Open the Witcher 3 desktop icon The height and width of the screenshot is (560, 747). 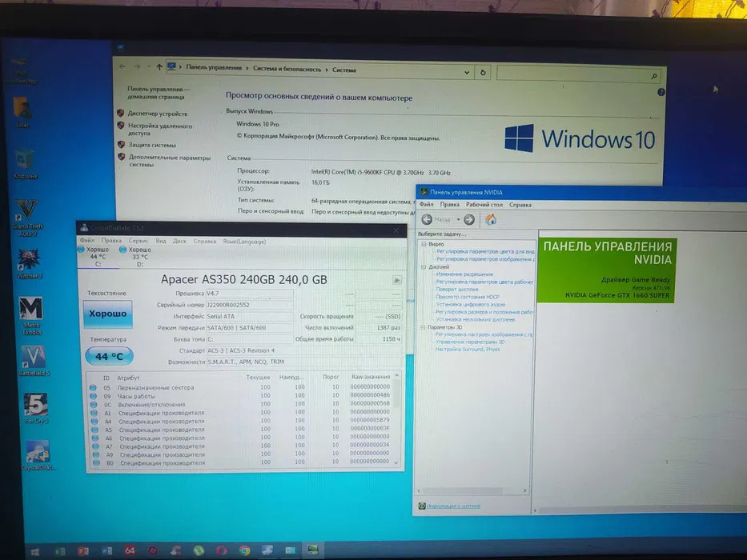(x=29, y=263)
